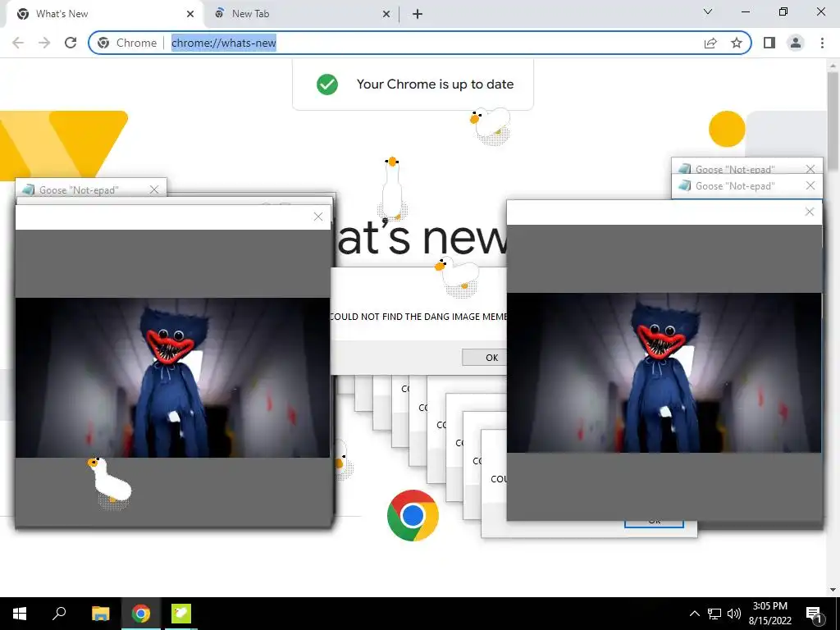This screenshot has height=630, width=840.
Task: Click 'COULD NOT FIND THE DANG IMAGE MEME' message
Action: click(x=418, y=317)
